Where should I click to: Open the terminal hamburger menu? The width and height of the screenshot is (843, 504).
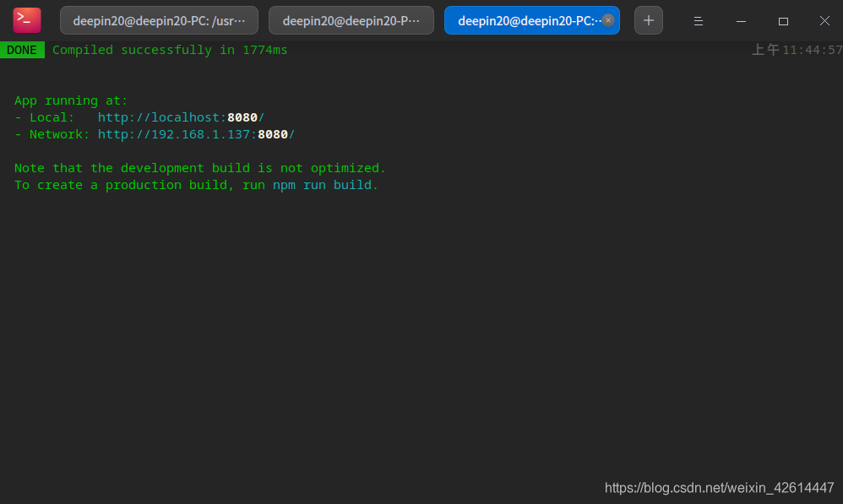(699, 21)
